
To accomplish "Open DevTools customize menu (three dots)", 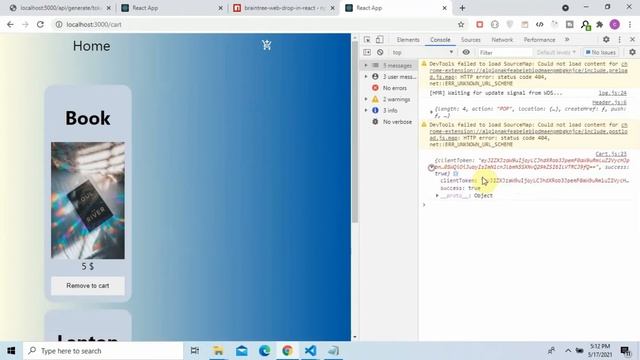I will [620, 40].
